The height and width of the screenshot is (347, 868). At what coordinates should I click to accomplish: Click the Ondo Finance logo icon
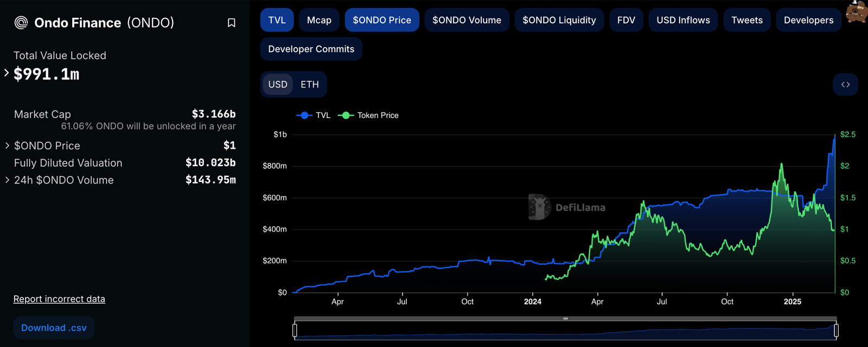pyautogui.click(x=21, y=23)
